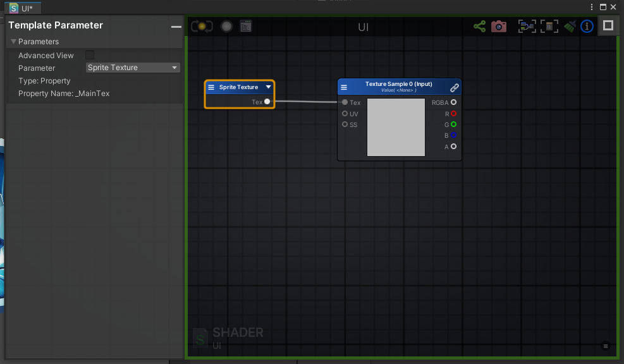Click the square maximize canvas button
Viewport: 624px width, 364px height.
[x=608, y=26]
